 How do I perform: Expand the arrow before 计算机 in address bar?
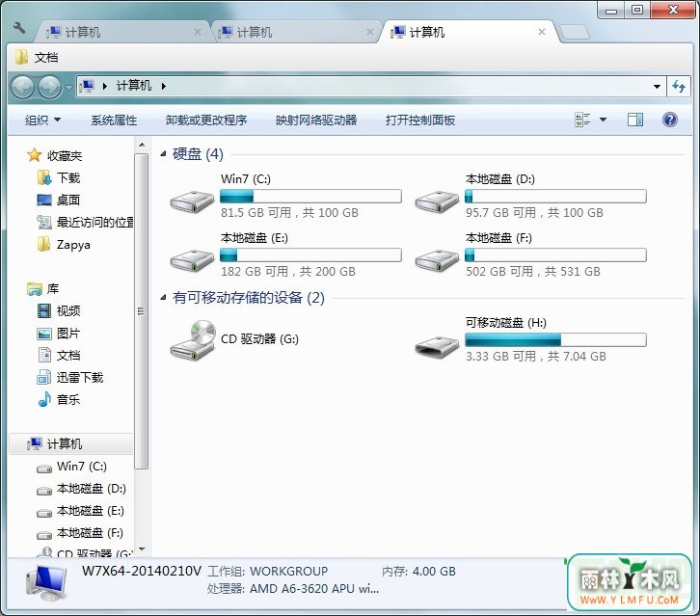[x=105, y=86]
